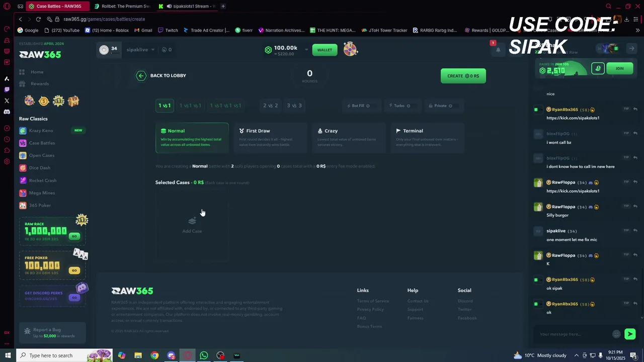
Task: Join the rain with the Join button
Action: (x=619, y=69)
